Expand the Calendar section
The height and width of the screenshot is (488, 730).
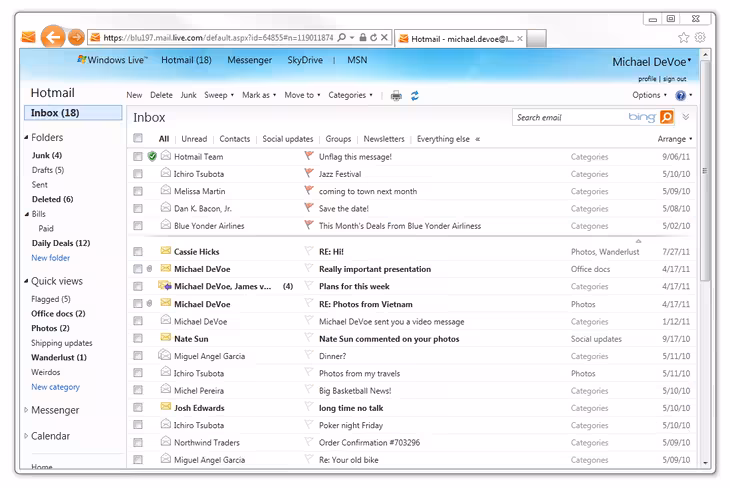click(x=26, y=436)
